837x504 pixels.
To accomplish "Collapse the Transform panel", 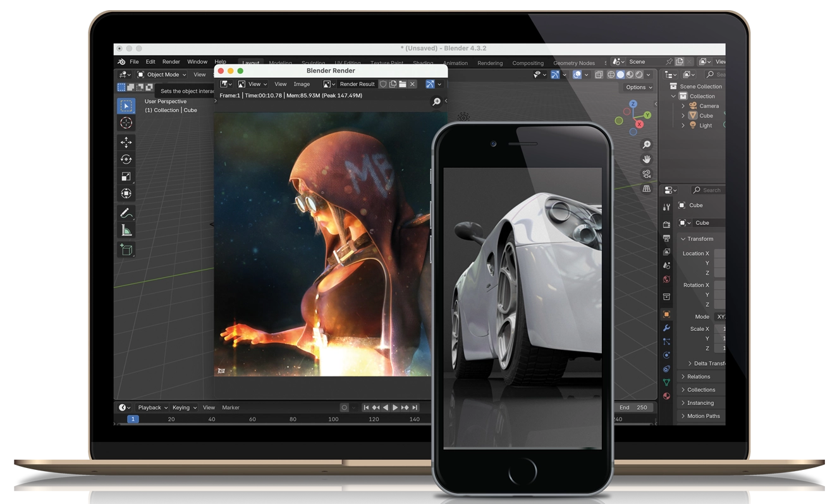I will pyautogui.click(x=683, y=239).
